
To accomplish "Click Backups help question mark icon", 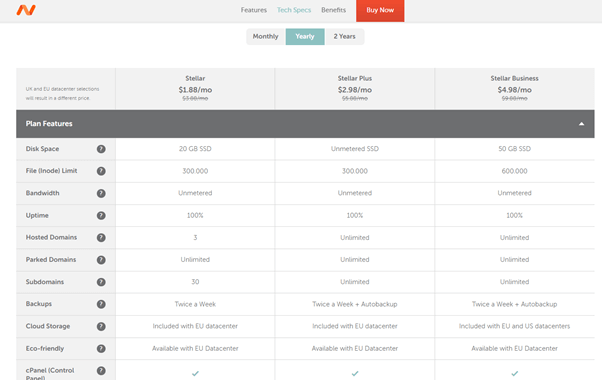I will [101, 304].
